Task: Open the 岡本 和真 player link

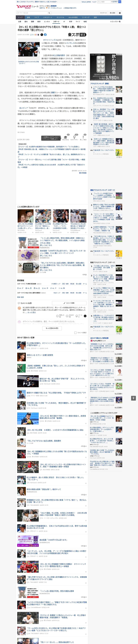Action: [x=20, y=297]
